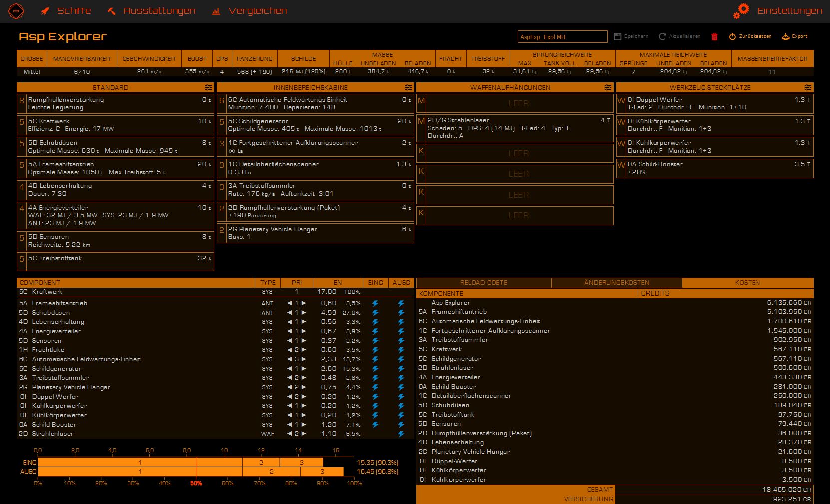Viewport: 830px width, 504px height.
Task: Open the 5C Schildgenerator internal slot
Action: coord(315,125)
